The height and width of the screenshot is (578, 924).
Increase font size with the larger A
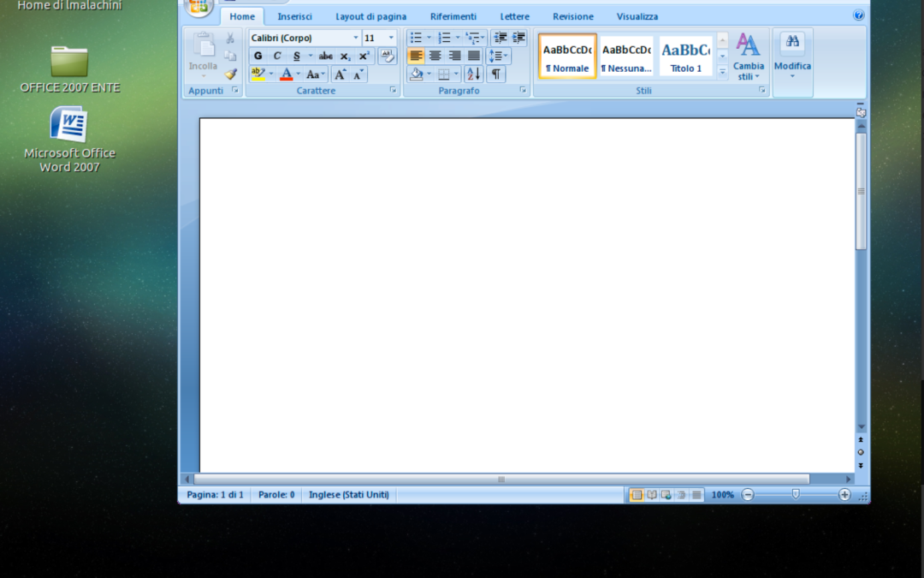pos(340,74)
